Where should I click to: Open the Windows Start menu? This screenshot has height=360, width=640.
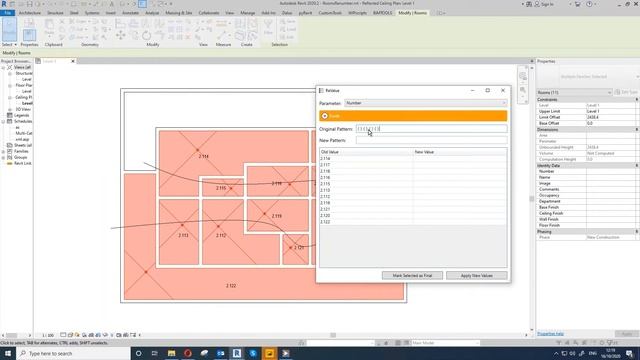coord(8,353)
